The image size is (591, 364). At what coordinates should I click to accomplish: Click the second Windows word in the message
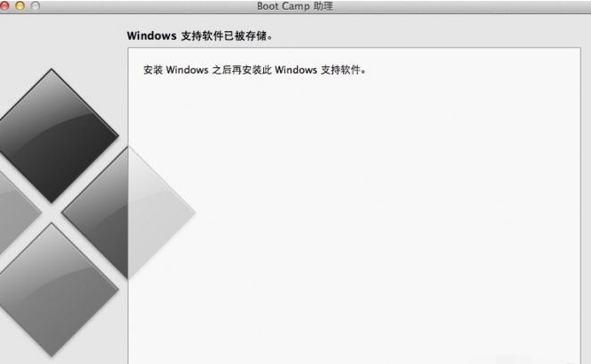pyautogui.click(x=296, y=70)
